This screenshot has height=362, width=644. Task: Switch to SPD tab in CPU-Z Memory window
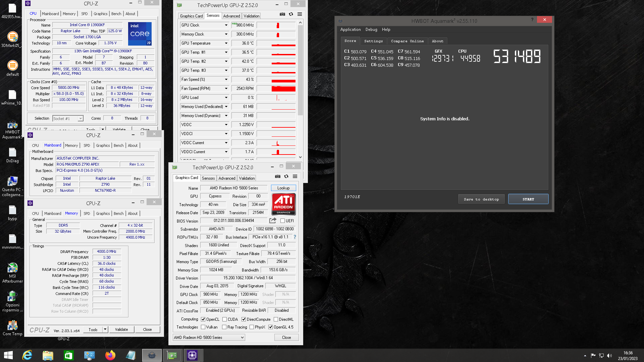pyautogui.click(x=87, y=214)
